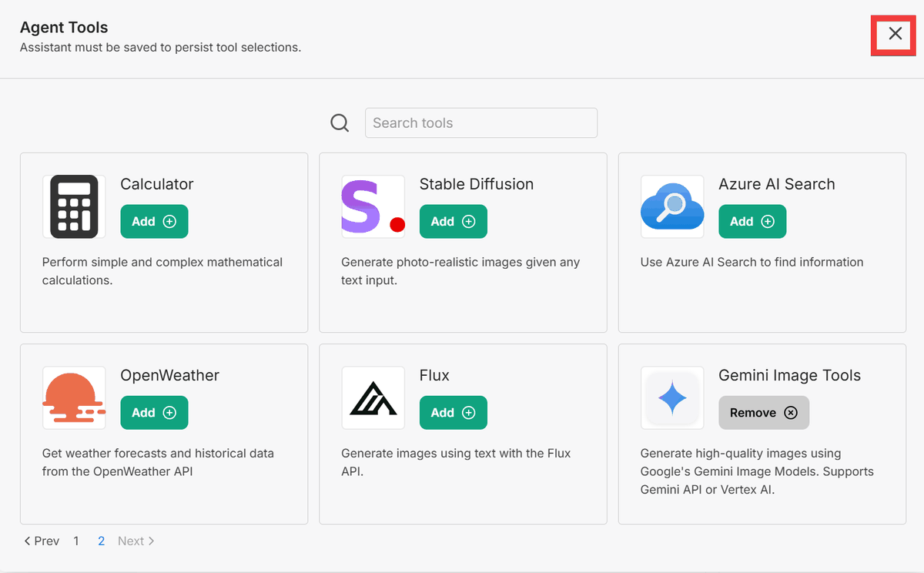924x573 pixels.
Task: Click the Stable Diffusion logo icon
Action: tap(373, 206)
